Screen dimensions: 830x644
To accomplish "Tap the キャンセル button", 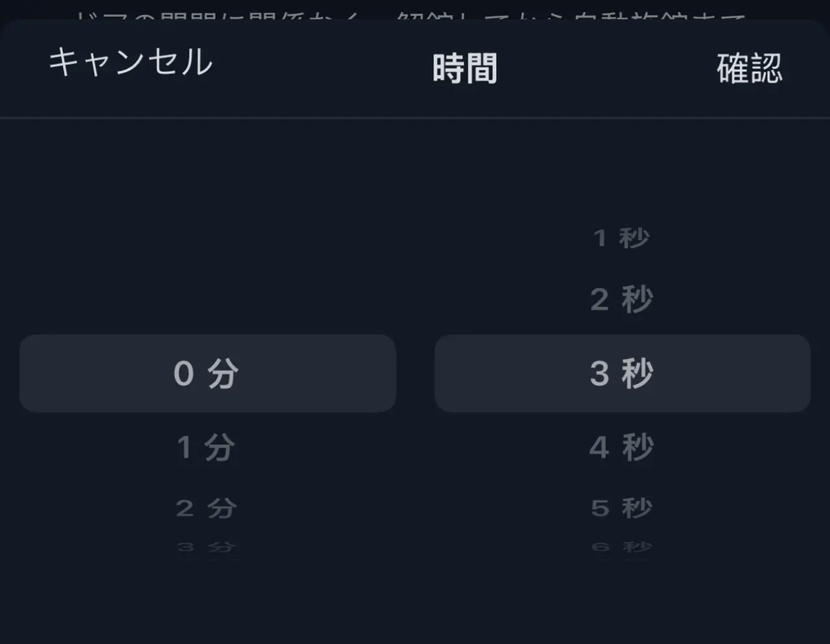I will 130,63.
